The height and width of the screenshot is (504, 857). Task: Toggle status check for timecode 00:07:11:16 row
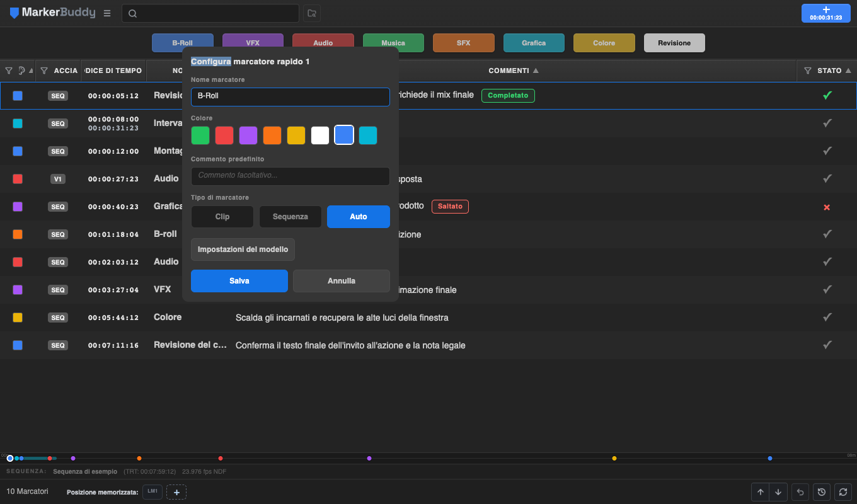pyautogui.click(x=827, y=345)
